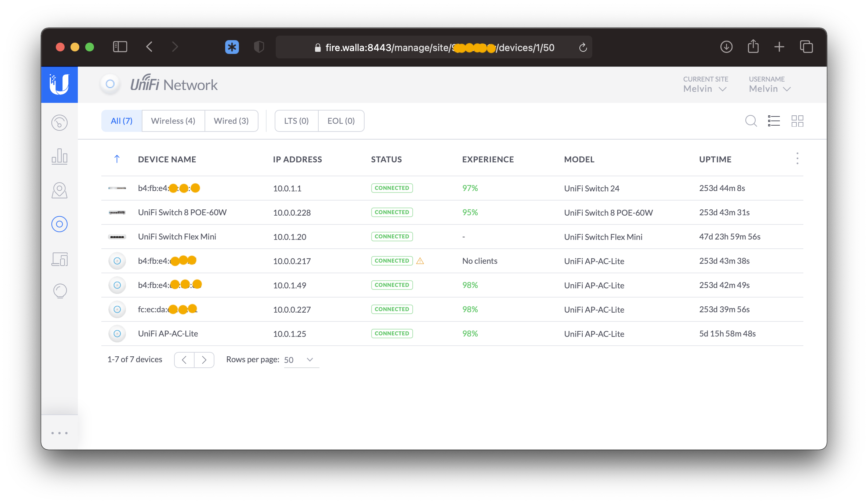
Task: Open the Dashboard gauge sidebar icon
Action: tap(59, 123)
